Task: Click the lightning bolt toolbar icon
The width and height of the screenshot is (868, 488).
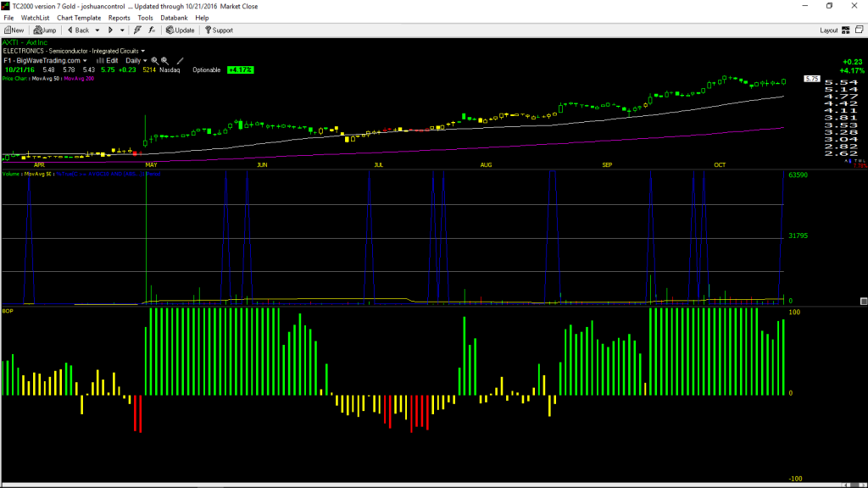Action: (137, 30)
